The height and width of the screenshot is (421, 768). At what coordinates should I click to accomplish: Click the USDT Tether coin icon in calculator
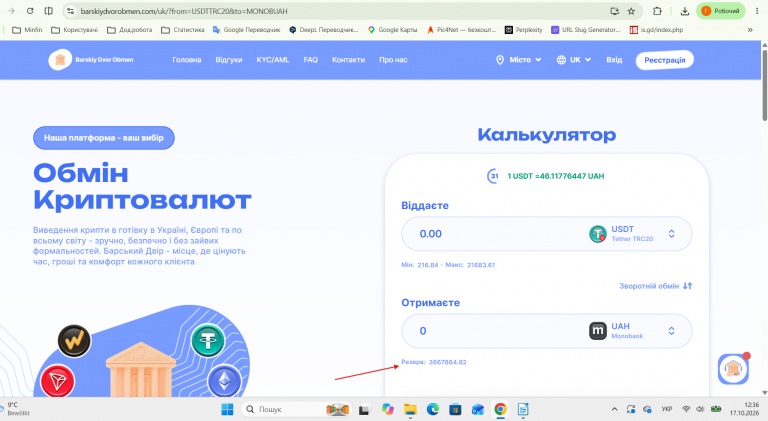pyautogui.click(x=598, y=234)
